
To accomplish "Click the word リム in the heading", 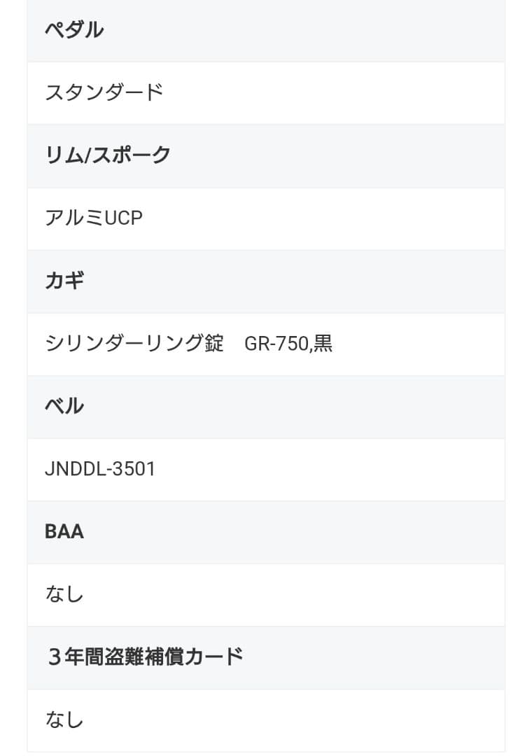I will point(63,155).
